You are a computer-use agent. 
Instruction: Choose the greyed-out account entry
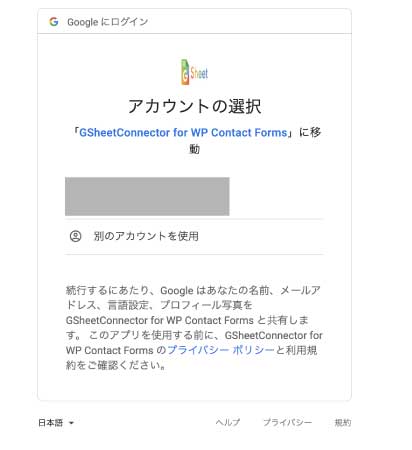click(x=147, y=196)
